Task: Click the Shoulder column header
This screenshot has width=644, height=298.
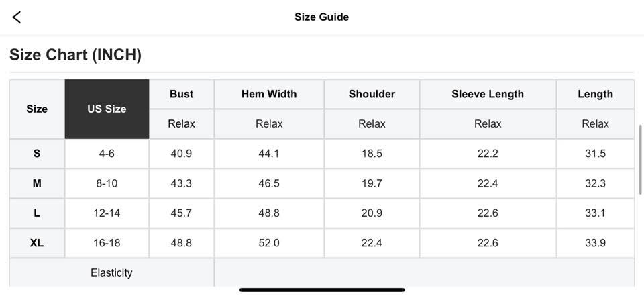Action: tap(372, 94)
